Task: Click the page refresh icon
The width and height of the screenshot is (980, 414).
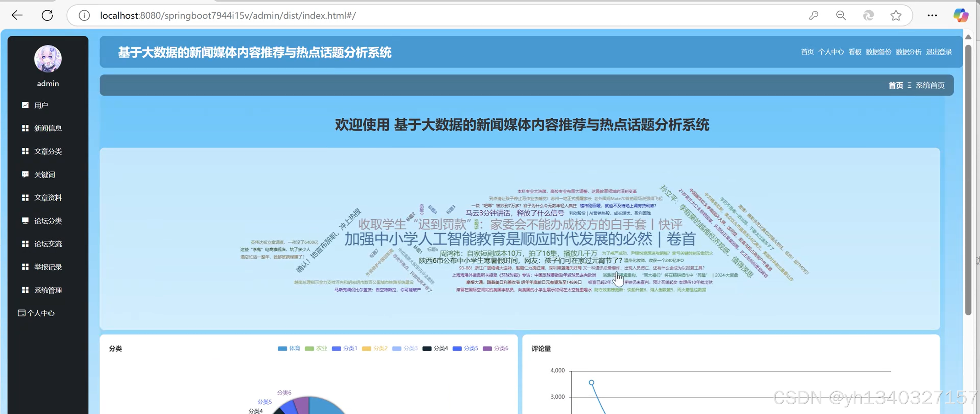Action: (x=47, y=15)
